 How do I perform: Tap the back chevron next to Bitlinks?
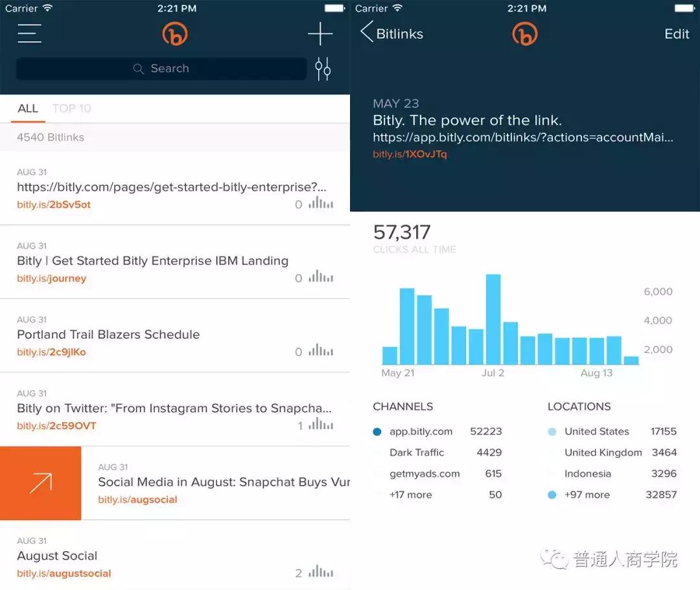(x=366, y=32)
